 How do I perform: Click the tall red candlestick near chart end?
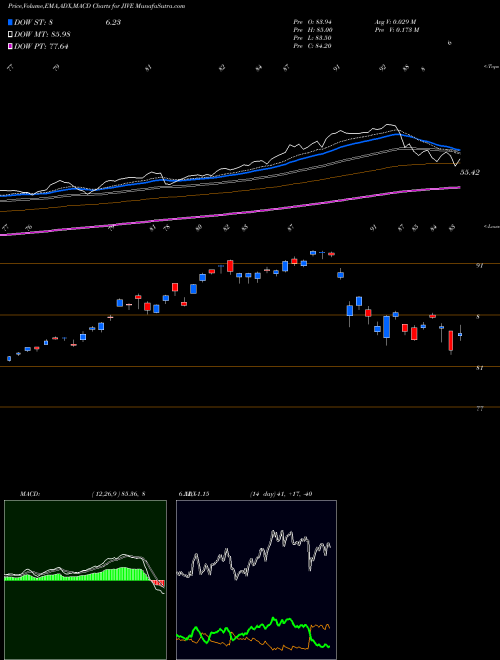point(451,341)
